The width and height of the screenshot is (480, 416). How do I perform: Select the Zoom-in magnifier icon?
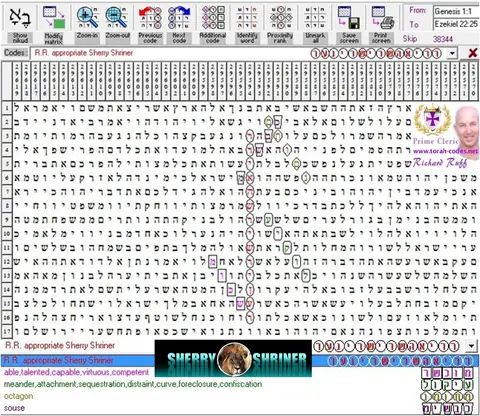pos(87,17)
